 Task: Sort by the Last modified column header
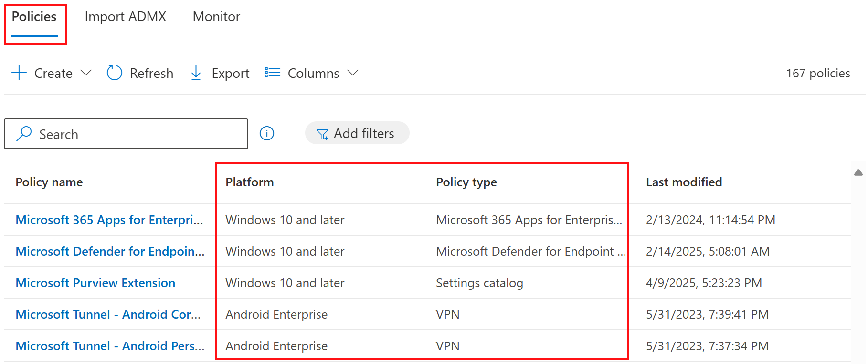point(684,182)
